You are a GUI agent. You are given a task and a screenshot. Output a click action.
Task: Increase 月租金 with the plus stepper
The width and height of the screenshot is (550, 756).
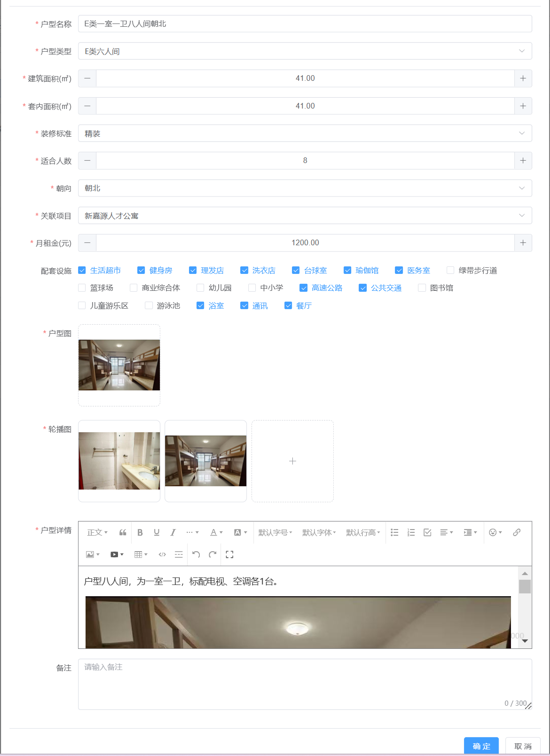[523, 243]
